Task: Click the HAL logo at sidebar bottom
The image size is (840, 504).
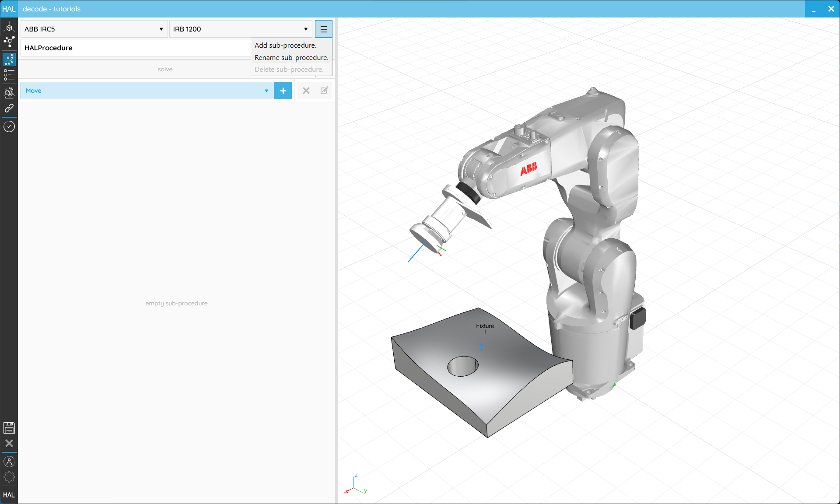Action: point(9,495)
